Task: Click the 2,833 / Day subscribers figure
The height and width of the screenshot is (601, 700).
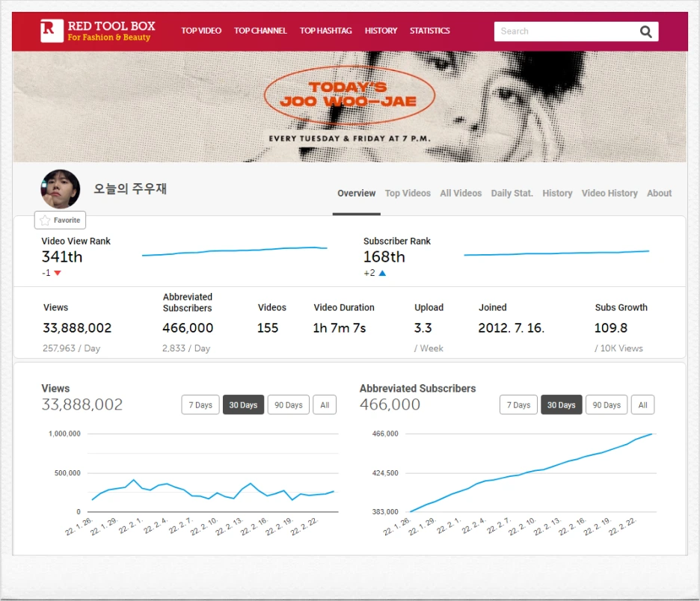Action: coord(186,348)
